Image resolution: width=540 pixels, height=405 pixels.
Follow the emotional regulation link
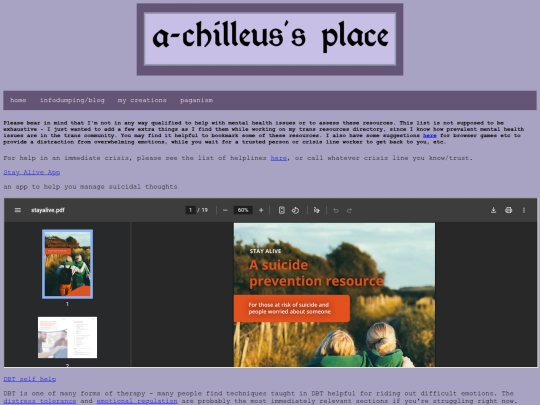137,401
